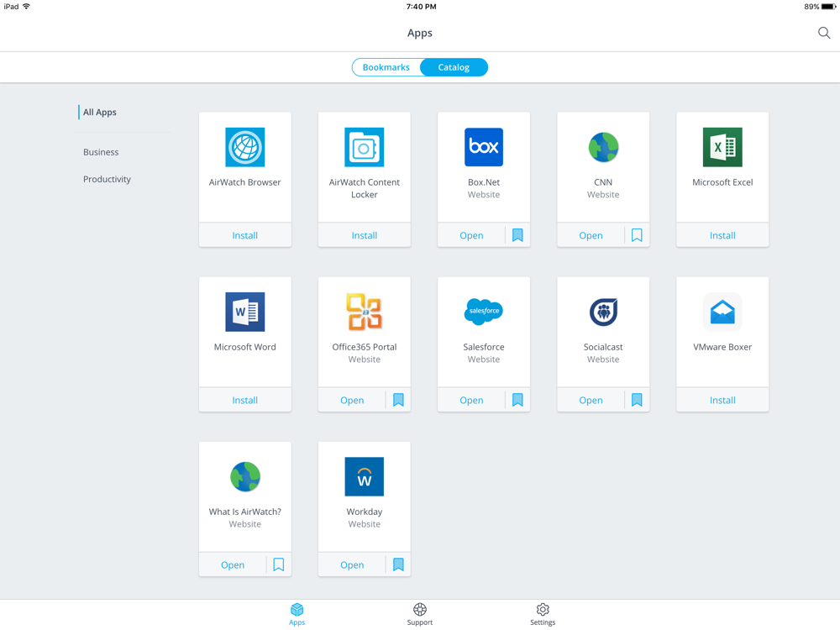Image resolution: width=840 pixels, height=630 pixels.
Task: Toggle bookmark for Office365 Portal
Action: 398,400
